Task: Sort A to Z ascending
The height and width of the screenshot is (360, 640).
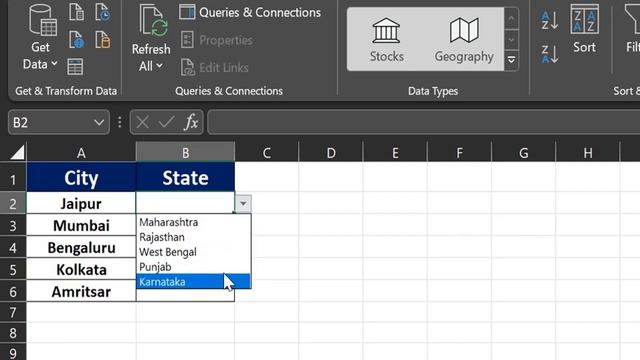Action: [549, 20]
